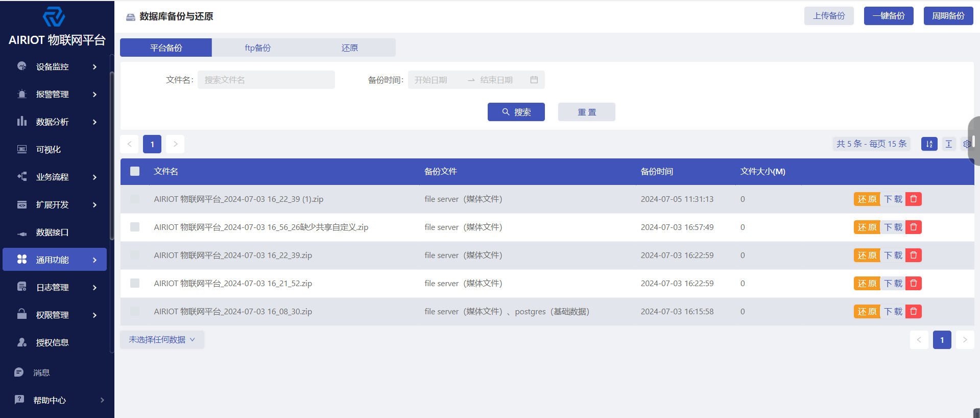The height and width of the screenshot is (418, 980).
Task: Open the 未选择任何数据 dropdown
Action: pyautogui.click(x=162, y=340)
